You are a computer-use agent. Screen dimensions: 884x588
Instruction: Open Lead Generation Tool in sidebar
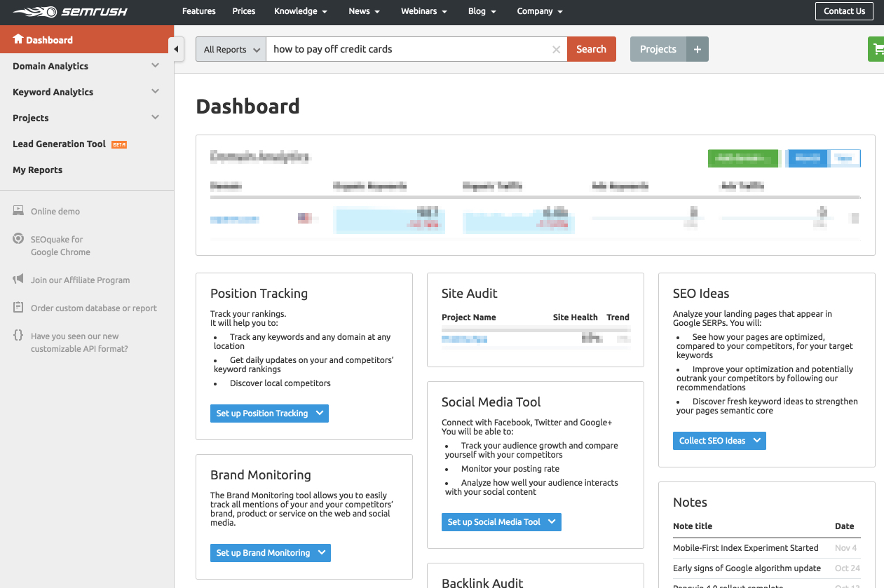click(x=59, y=144)
